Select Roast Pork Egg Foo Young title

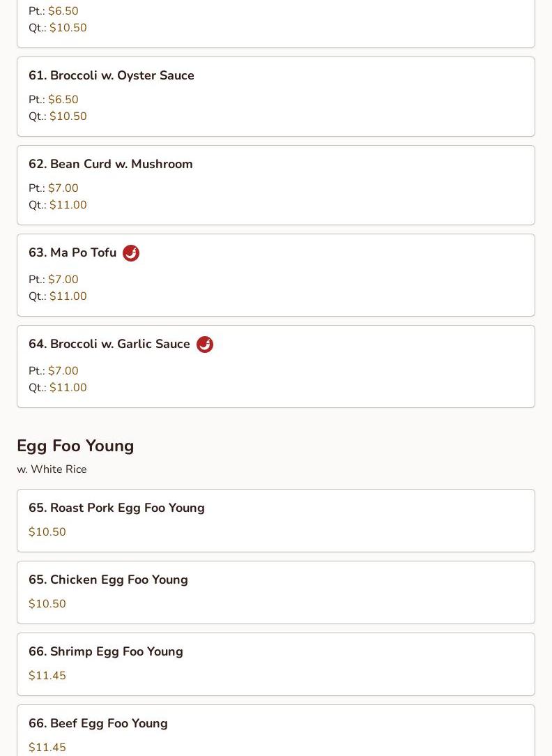(x=116, y=508)
